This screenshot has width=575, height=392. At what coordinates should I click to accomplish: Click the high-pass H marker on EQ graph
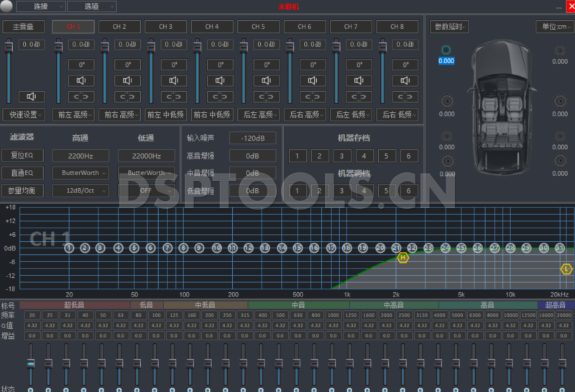tap(402, 257)
